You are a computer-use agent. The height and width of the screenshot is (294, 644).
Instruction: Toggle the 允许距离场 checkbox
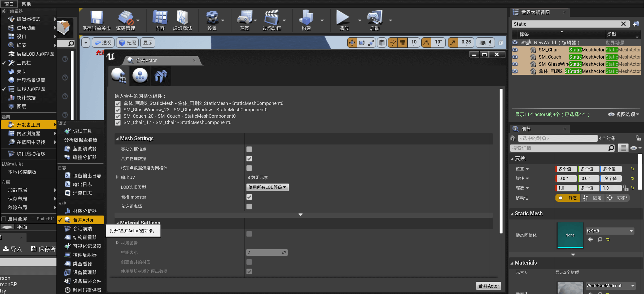click(249, 207)
